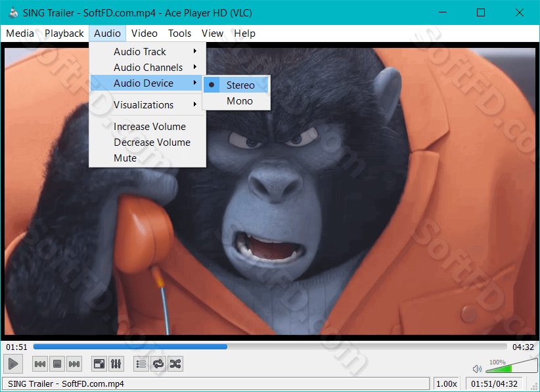Click the 1.00x playback speed indicator
540x392 pixels.
point(446,383)
